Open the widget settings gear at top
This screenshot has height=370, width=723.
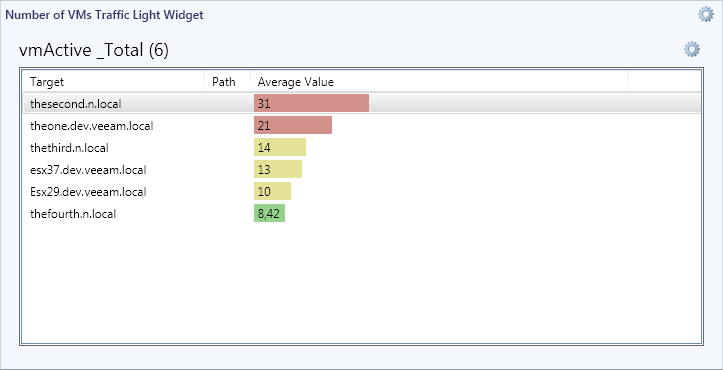(705, 14)
